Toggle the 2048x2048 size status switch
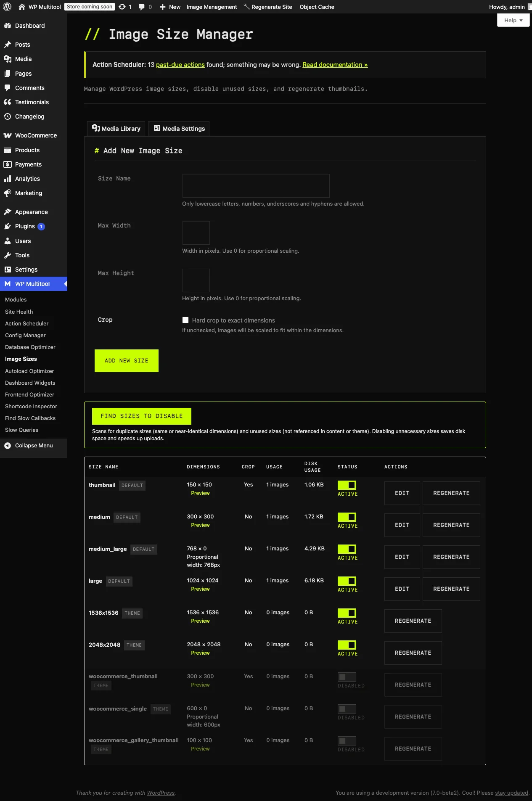The height and width of the screenshot is (801, 532). pyautogui.click(x=347, y=645)
